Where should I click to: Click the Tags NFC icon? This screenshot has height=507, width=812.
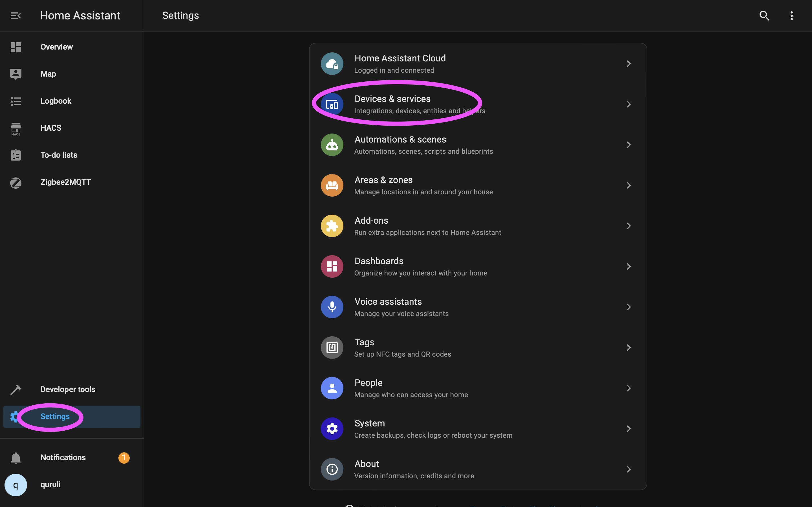coord(332,348)
